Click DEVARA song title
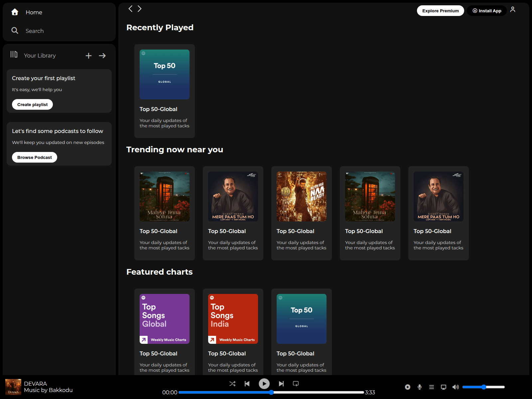 coord(36,384)
